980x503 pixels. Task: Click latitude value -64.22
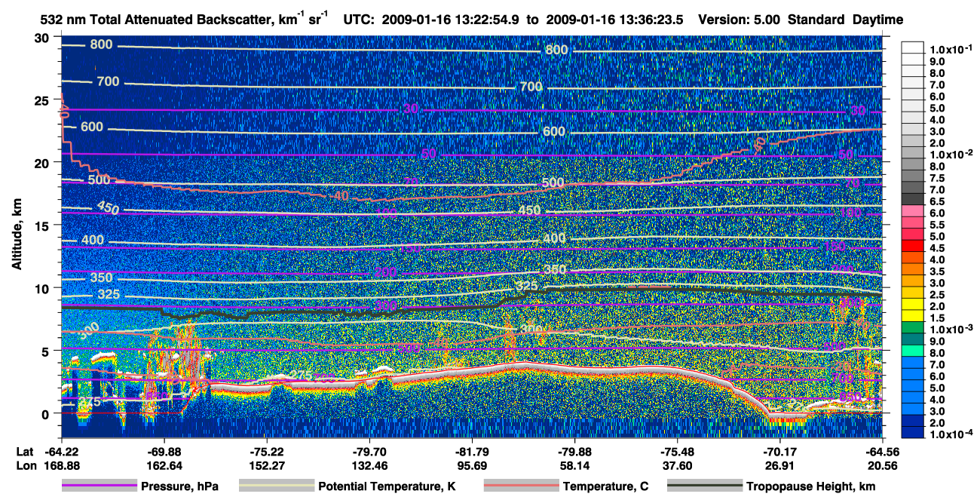(61, 452)
